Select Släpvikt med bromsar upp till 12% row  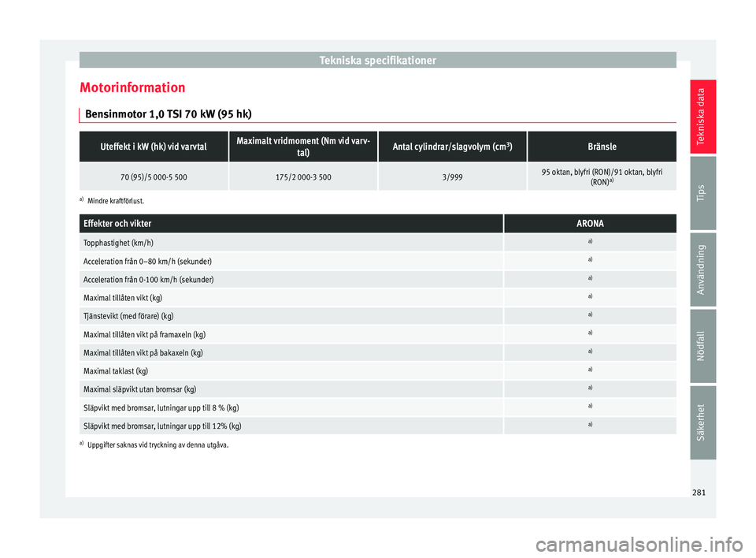tap(377, 426)
